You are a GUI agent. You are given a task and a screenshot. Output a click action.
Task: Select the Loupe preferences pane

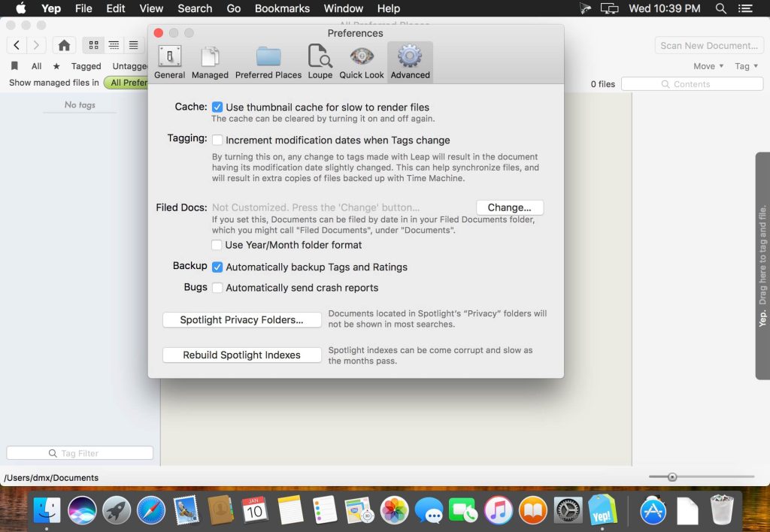(x=320, y=62)
